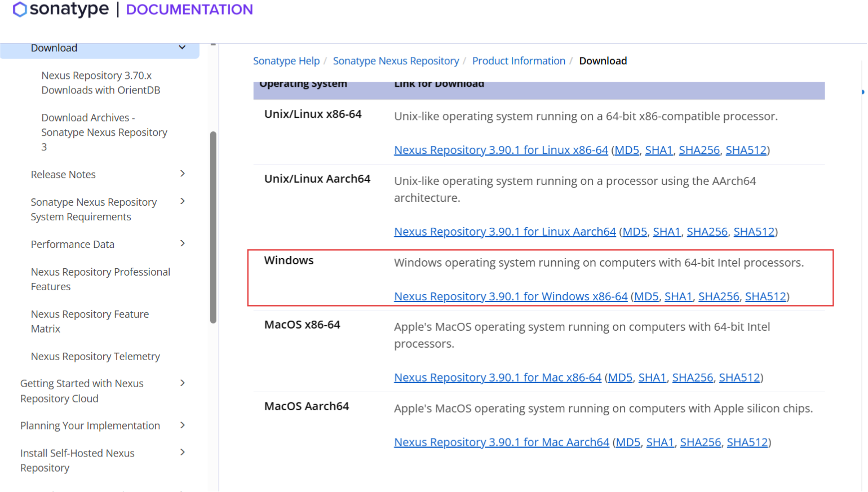The height and width of the screenshot is (492, 868).
Task: Go to Sonatype Nexus Repository breadcrumb
Action: tap(396, 61)
